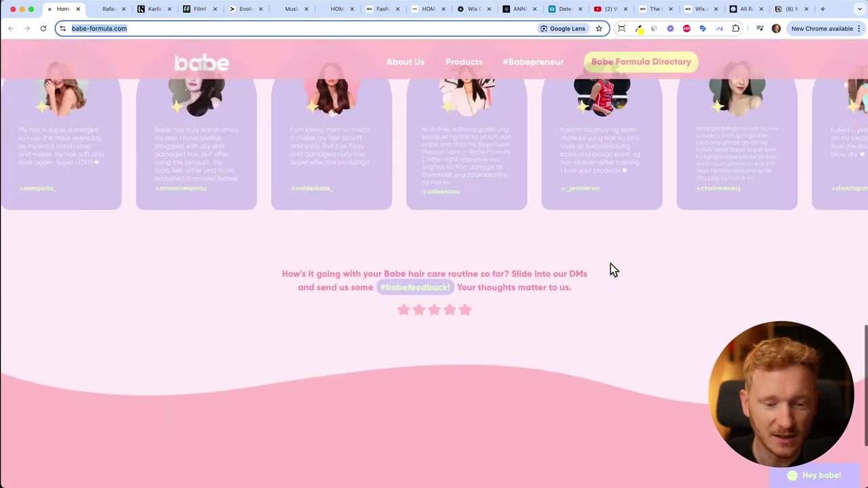Close the Karlie tab
Viewport: 868px width, 488px height.
(169, 9)
